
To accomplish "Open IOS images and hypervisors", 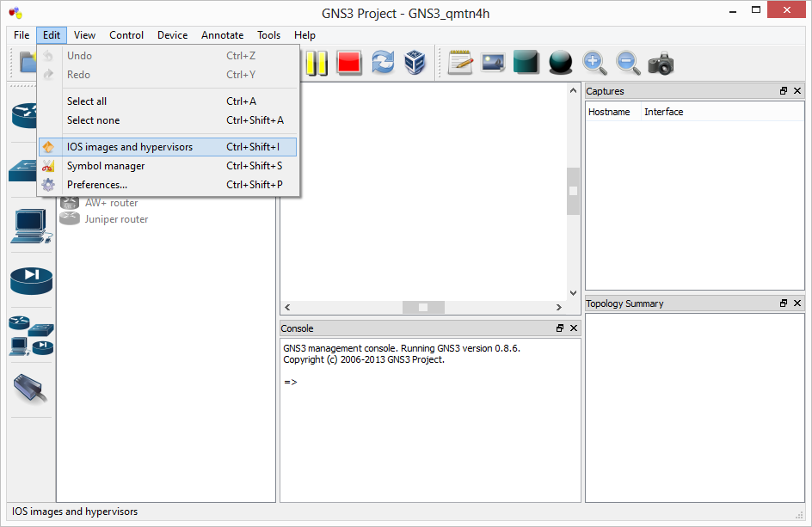I will point(168,147).
